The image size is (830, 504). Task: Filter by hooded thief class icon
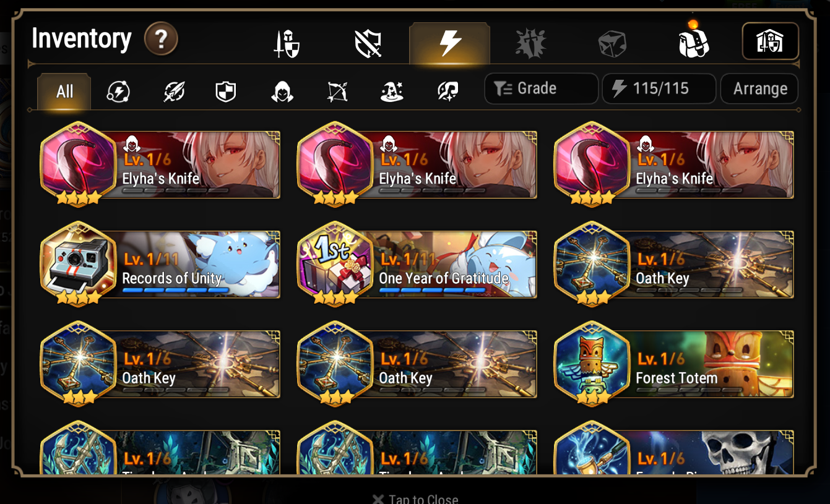click(282, 92)
